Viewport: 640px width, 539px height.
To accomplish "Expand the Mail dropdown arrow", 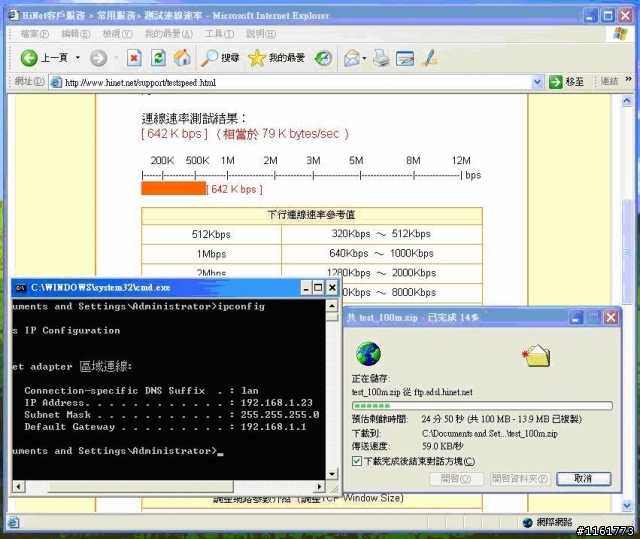I will 364,58.
